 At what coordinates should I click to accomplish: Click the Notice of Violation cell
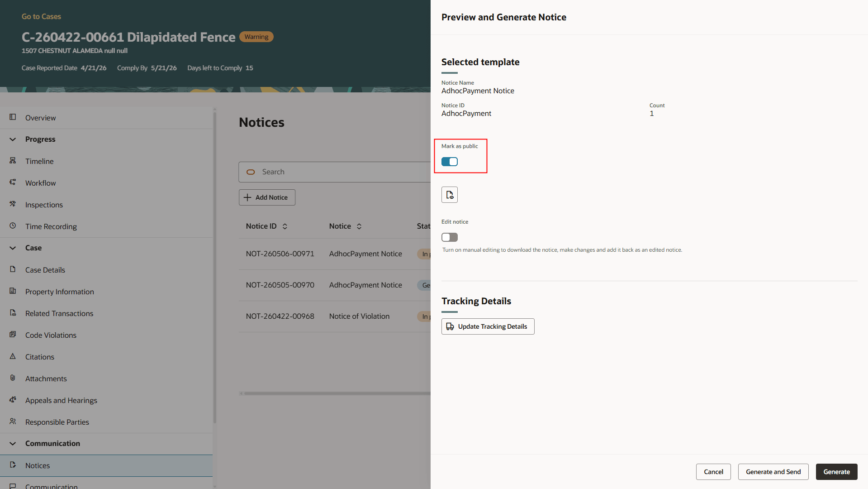point(359,316)
